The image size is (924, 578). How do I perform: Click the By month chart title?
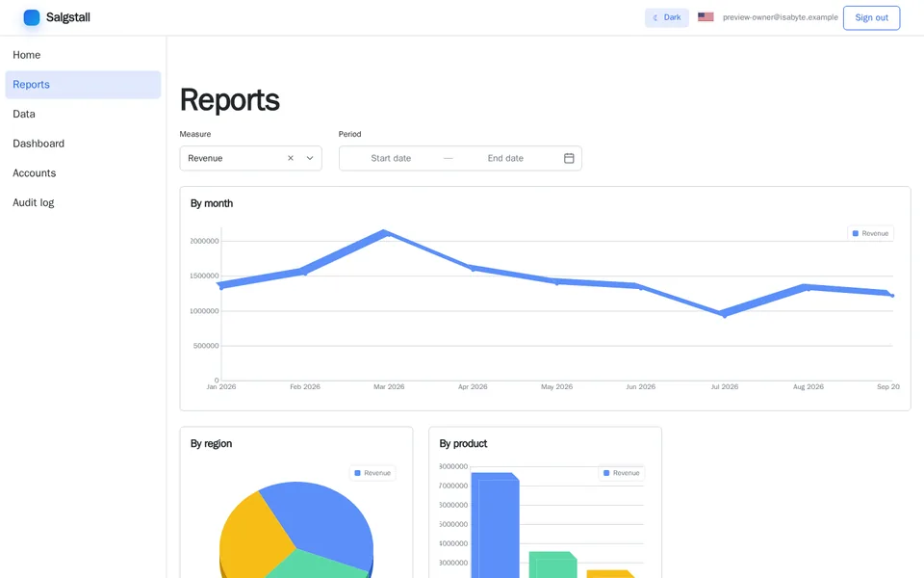[212, 203]
